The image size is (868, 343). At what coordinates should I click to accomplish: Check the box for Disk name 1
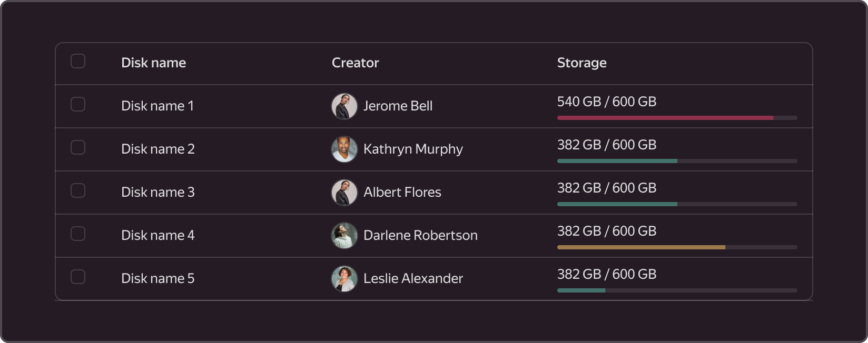click(78, 104)
